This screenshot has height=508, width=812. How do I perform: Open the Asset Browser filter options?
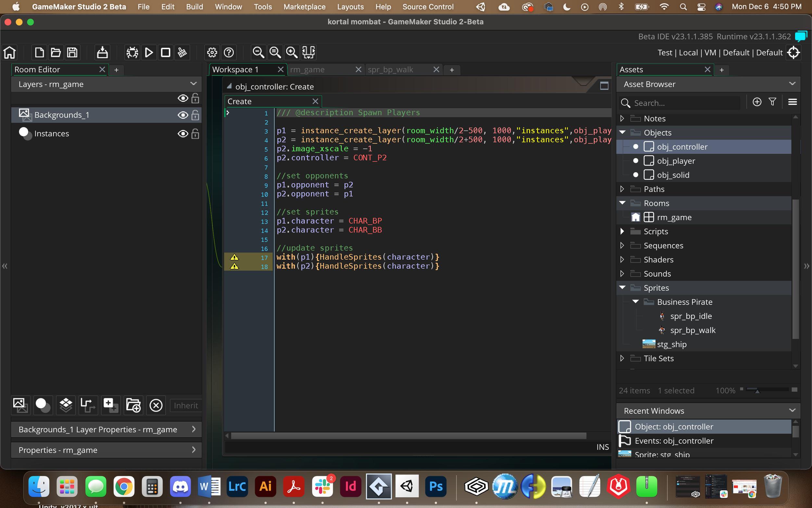[x=772, y=102]
